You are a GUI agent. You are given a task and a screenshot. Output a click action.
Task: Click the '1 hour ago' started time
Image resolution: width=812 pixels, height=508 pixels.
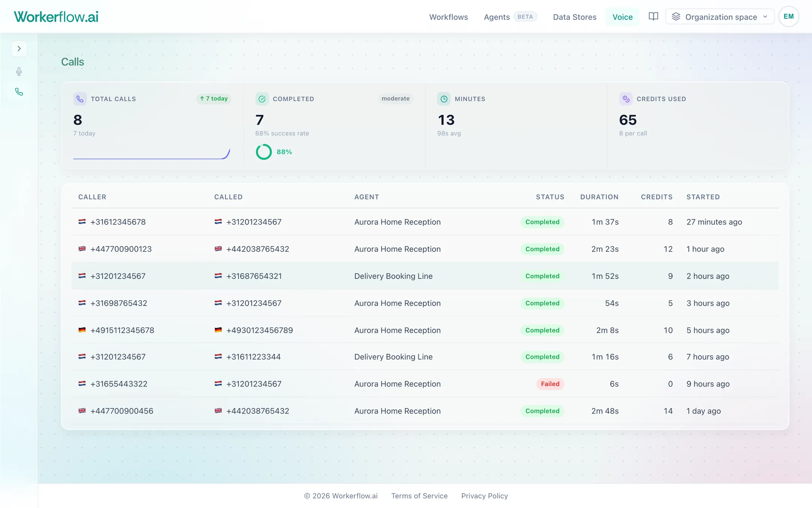point(705,249)
